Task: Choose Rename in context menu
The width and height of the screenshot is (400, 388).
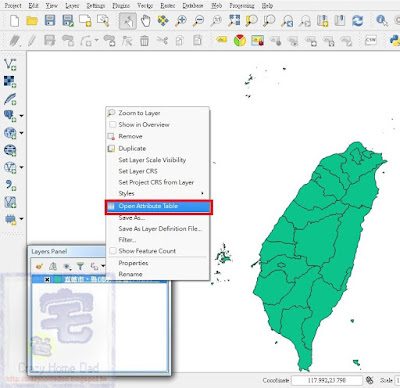Action: tap(157, 274)
